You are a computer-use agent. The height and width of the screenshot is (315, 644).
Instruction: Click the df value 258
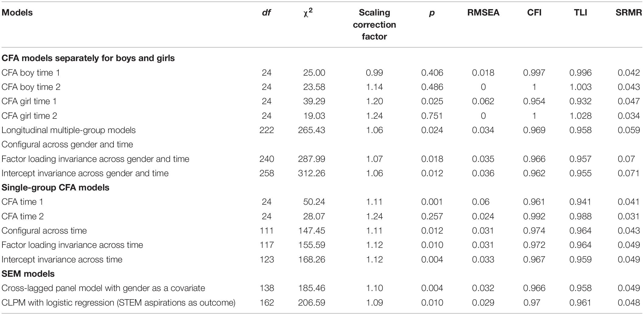point(266,173)
